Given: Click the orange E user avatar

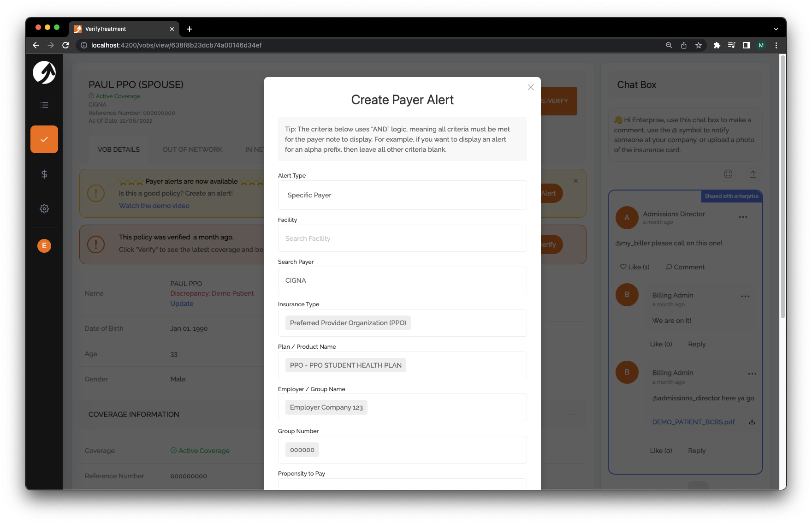Looking at the screenshot, I should point(44,245).
